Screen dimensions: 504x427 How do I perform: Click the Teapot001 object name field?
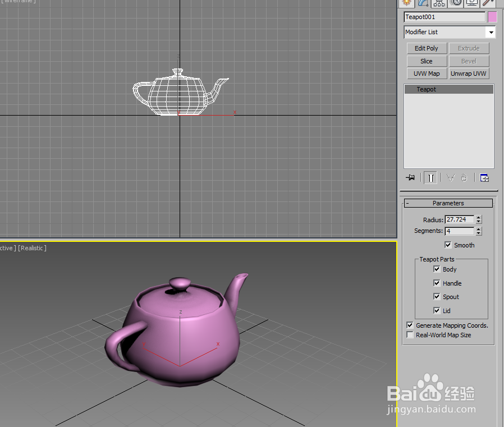click(445, 17)
